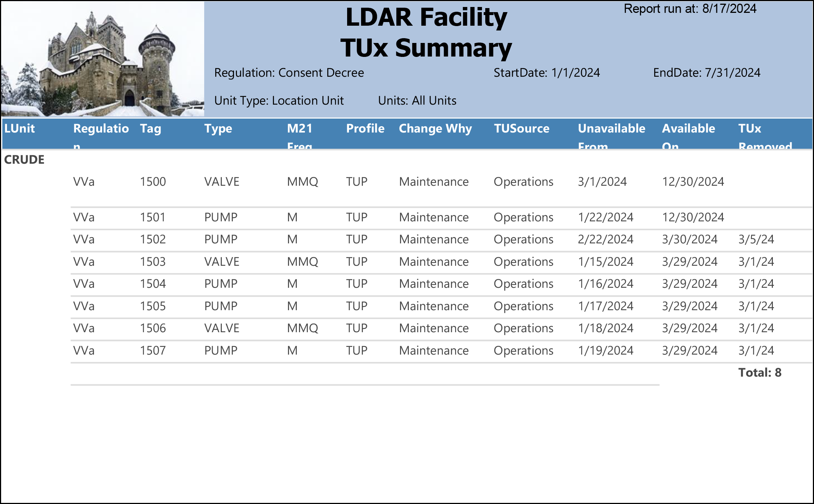Click StartDate: 1/1/2024 text
Image resolution: width=814 pixels, height=504 pixels.
[547, 73]
